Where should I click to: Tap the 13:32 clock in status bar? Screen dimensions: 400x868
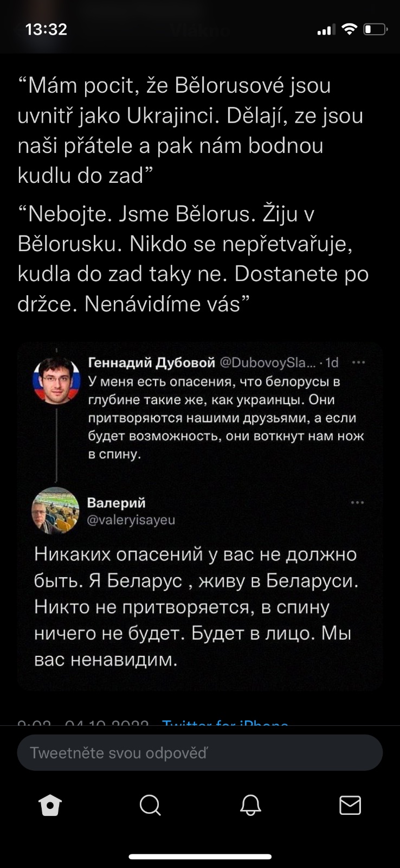pyautogui.click(x=46, y=29)
